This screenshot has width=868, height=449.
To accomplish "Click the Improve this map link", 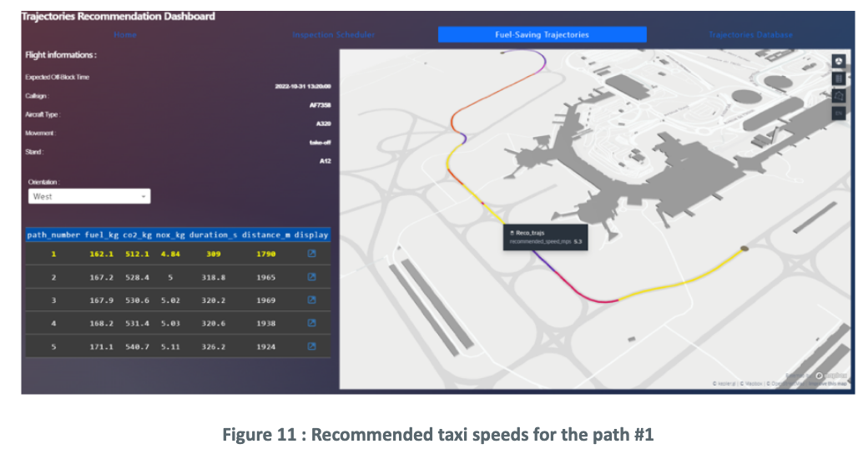I will (x=827, y=384).
